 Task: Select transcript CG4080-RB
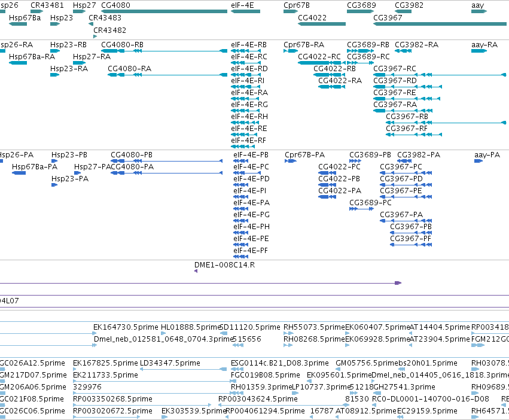164,51
